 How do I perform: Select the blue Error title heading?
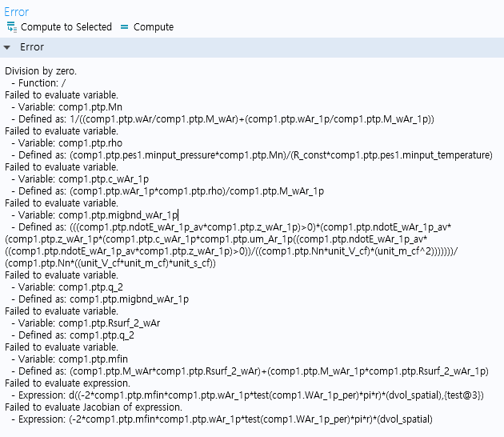pos(16,12)
